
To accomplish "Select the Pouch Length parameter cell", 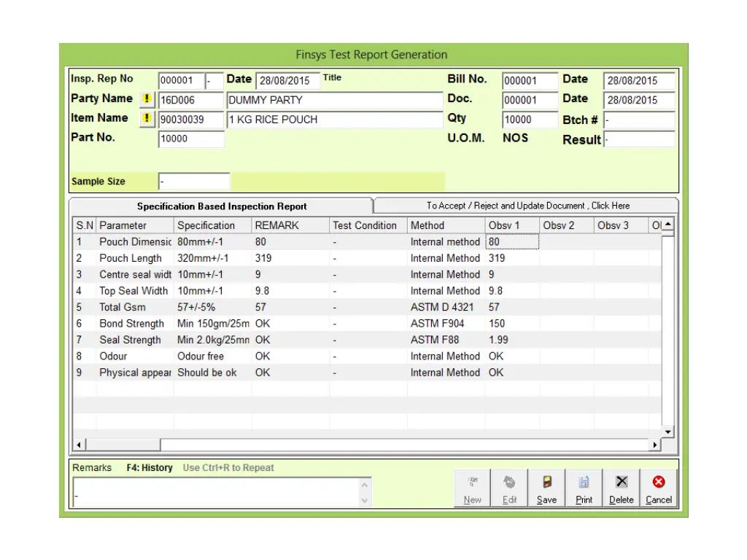I will [x=135, y=258].
